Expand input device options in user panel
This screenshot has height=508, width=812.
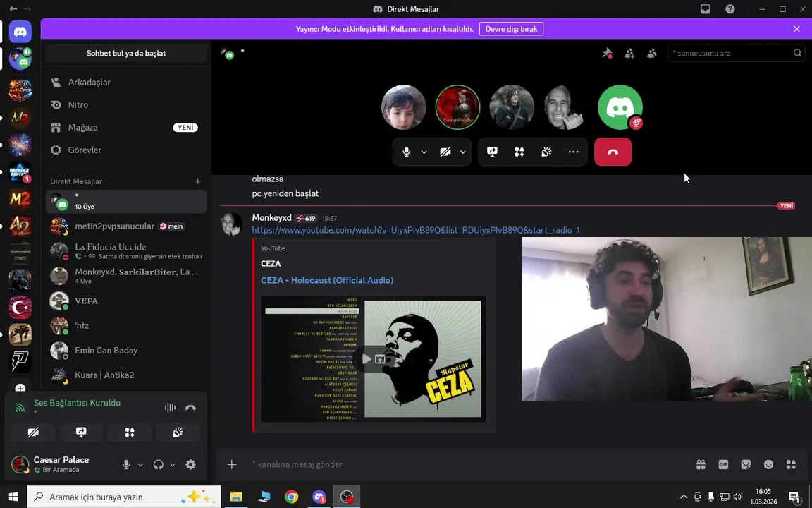(x=140, y=464)
